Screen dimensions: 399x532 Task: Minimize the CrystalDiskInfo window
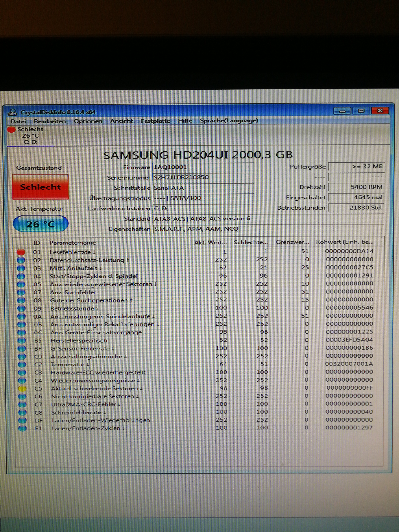coord(342,111)
